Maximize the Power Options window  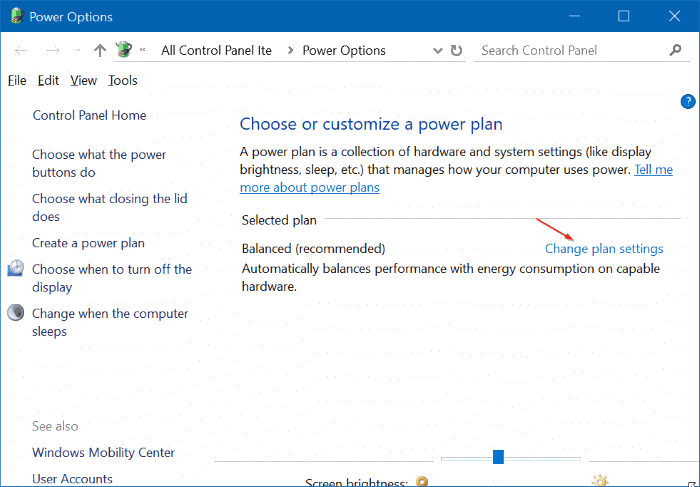tap(624, 16)
